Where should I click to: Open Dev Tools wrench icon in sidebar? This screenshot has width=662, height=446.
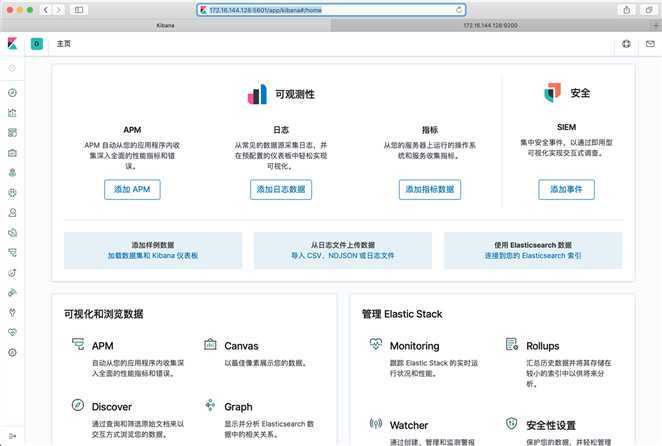click(12, 313)
